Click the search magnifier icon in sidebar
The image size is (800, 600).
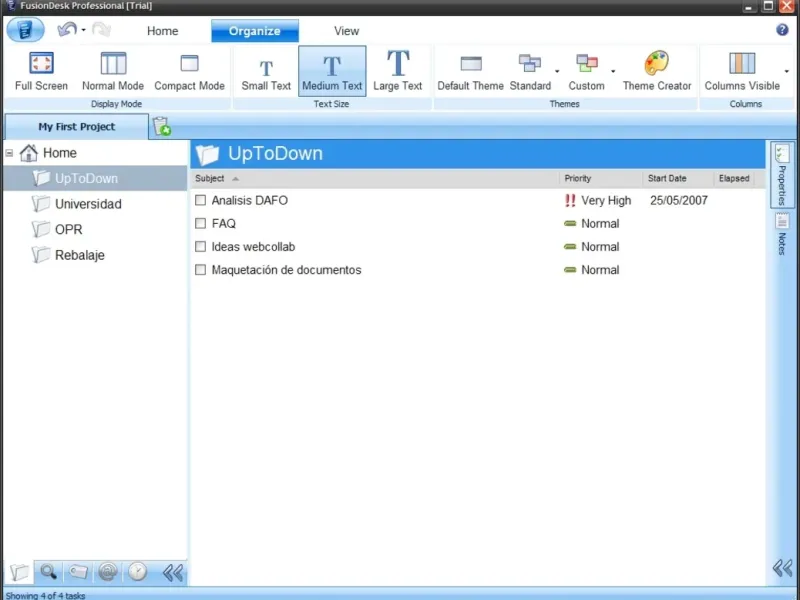point(48,572)
